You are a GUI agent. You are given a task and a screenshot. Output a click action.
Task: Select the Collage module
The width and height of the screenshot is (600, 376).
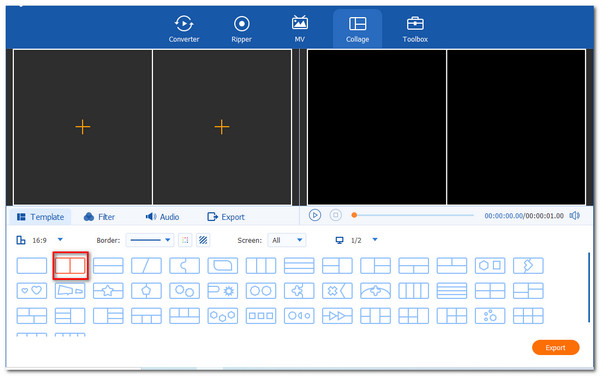[x=357, y=29]
